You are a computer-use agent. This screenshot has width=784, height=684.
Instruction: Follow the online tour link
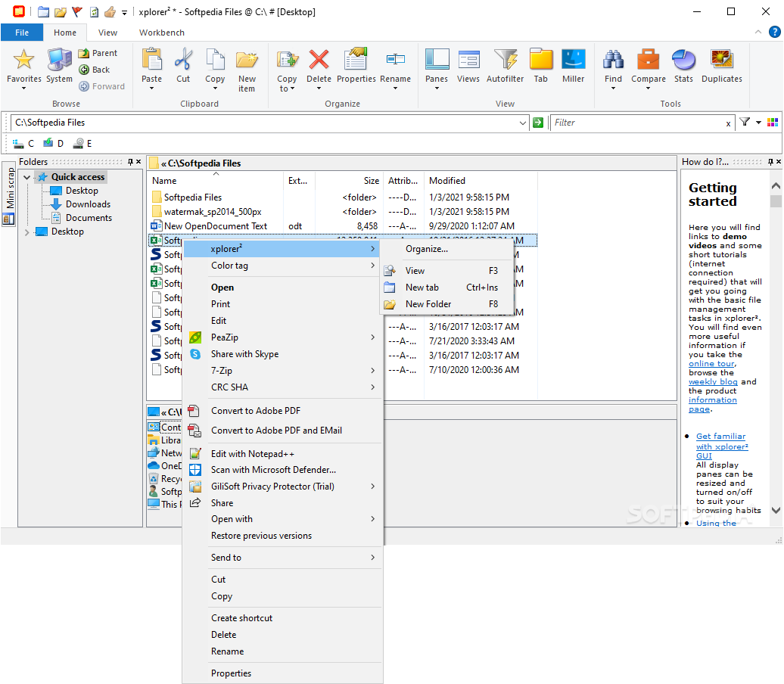[711, 363]
